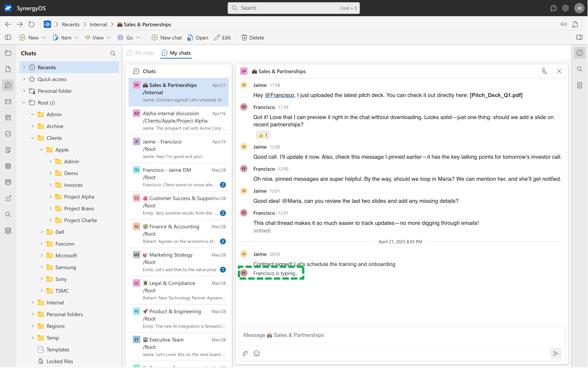Expand the Project Alpha folder
The height and width of the screenshot is (368, 588).
click(x=51, y=197)
